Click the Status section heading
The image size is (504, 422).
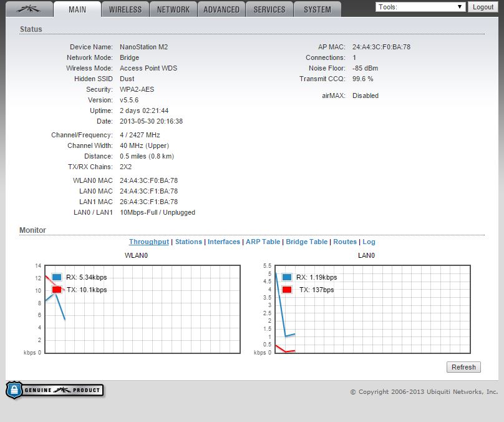[31, 29]
